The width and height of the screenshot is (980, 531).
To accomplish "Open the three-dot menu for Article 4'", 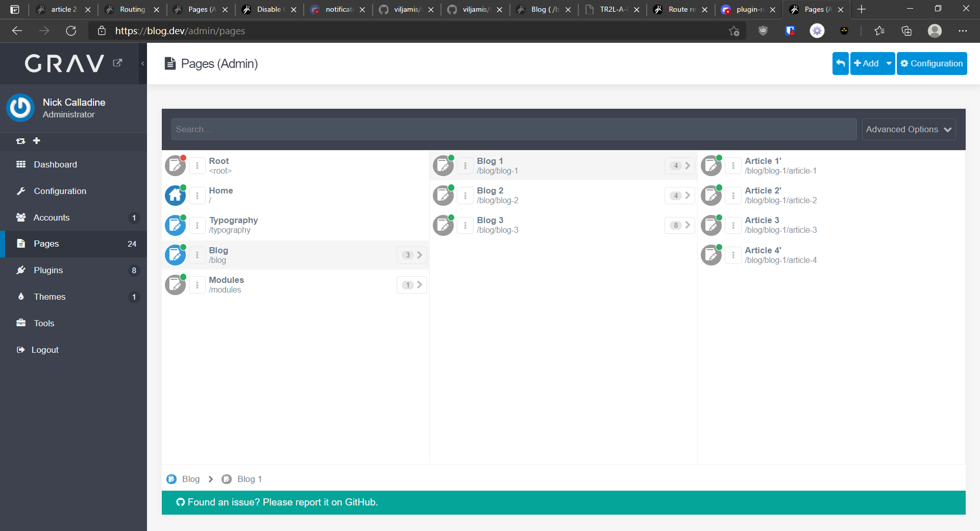I will (x=733, y=255).
